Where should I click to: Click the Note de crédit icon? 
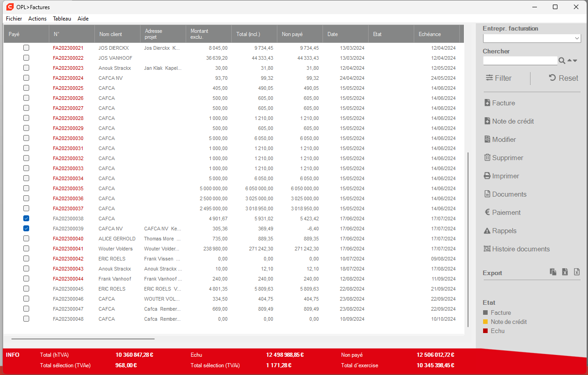pos(487,121)
